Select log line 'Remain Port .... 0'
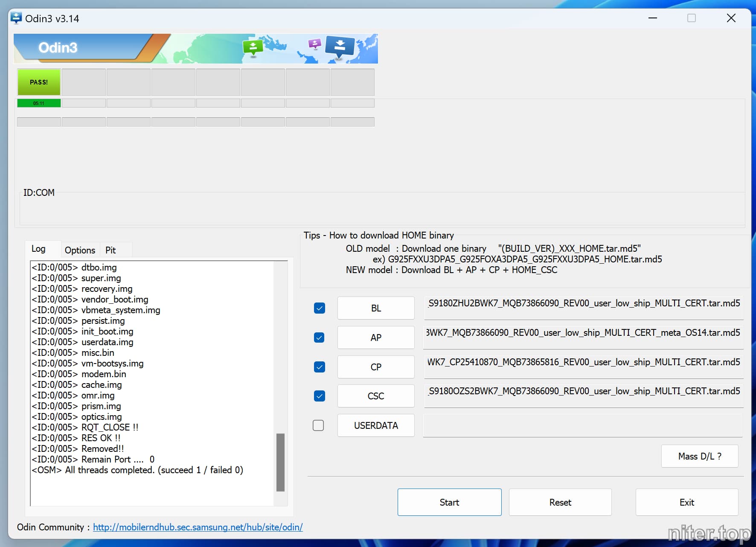The height and width of the screenshot is (547, 756). pyautogui.click(x=93, y=460)
